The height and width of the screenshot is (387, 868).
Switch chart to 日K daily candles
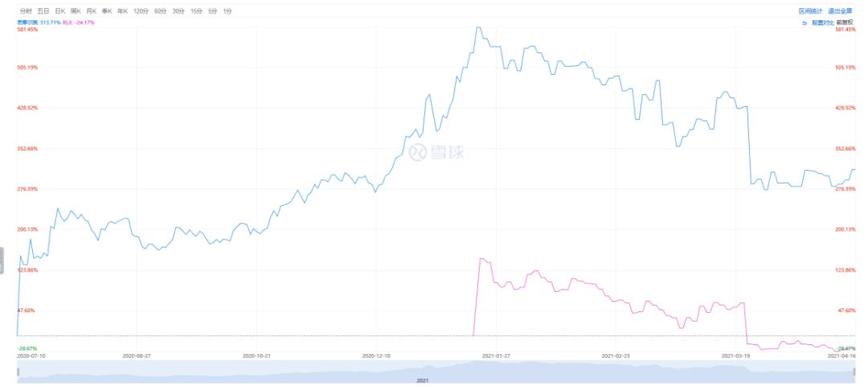pyautogui.click(x=59, y=11)
